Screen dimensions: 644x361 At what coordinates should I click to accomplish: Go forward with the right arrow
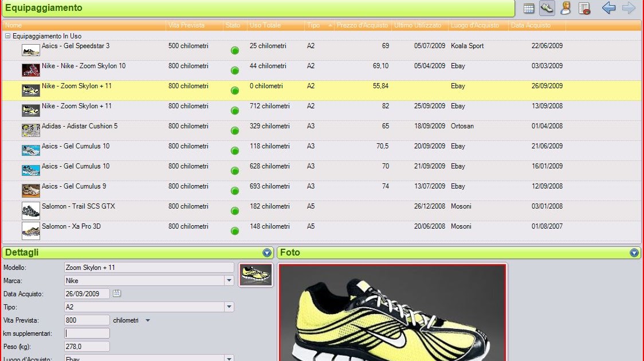(x=629, y=8)
